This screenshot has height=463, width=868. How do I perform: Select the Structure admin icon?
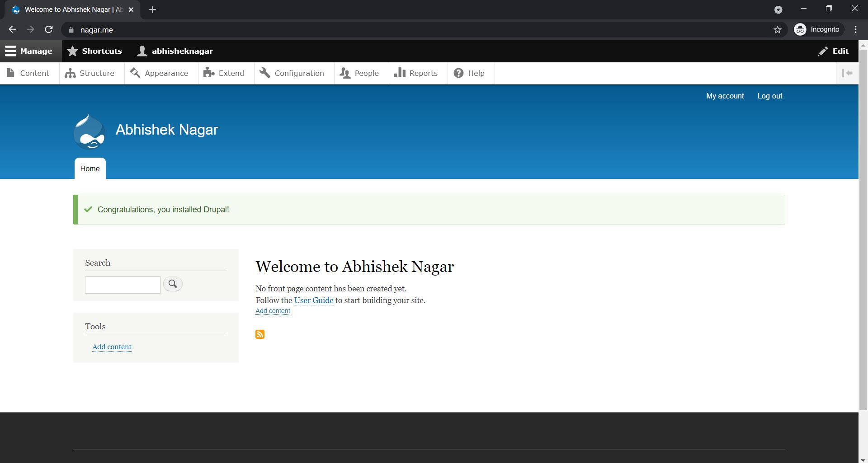[x=71, y=73]
